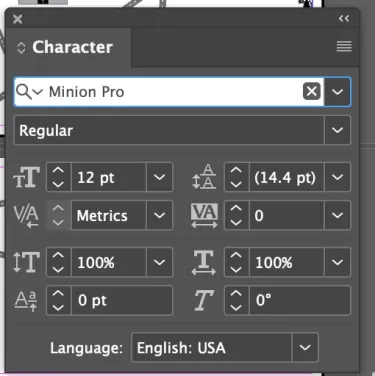The height and width of the screenshot is (376, 375).
Task: Click the leading icon
Action: pyautogui.click(x=204, y=177)
